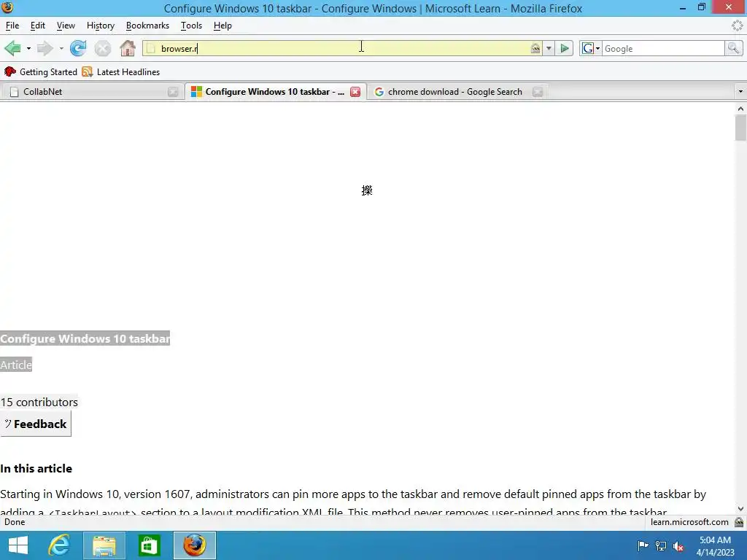Open Windows Start button

point(18,545)
